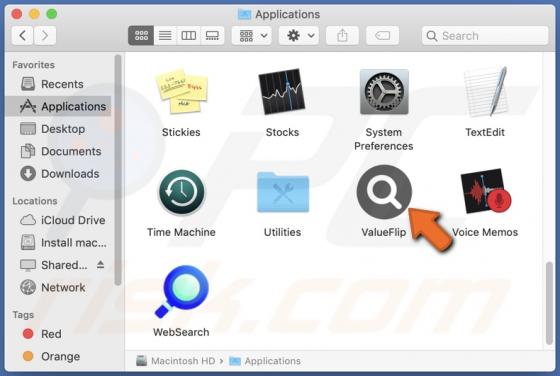Open the group-by arrangement dropdown
Screen dimensions: 560x376
[252, 35]
